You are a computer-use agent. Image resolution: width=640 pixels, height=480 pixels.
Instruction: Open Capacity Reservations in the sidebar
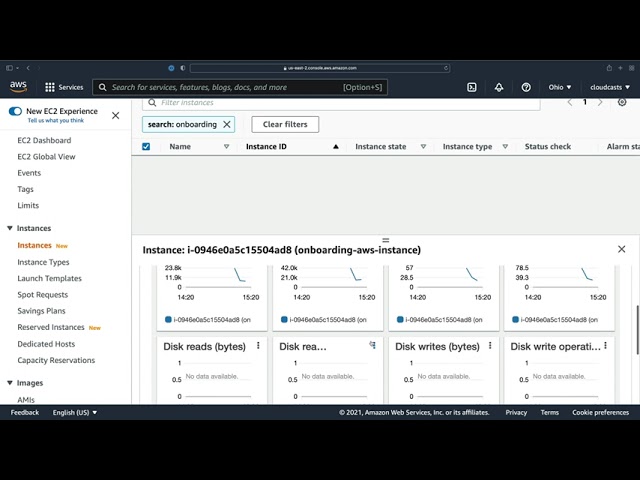56,360
